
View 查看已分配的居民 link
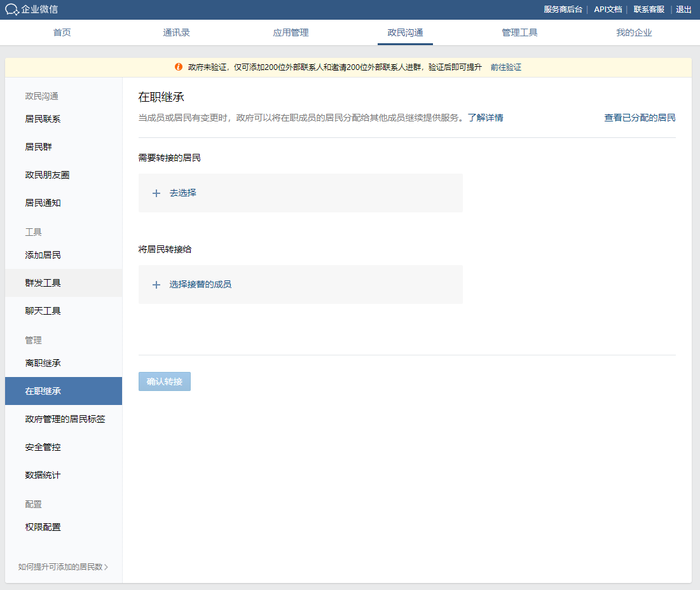click(x=640, y=118)
